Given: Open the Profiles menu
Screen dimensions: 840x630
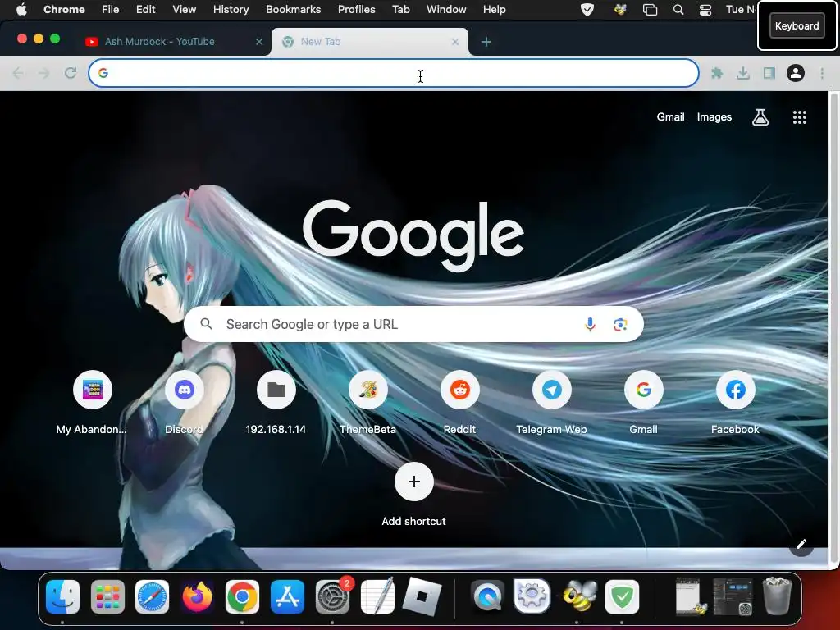Looking at the screenshot, I should 356,10.
